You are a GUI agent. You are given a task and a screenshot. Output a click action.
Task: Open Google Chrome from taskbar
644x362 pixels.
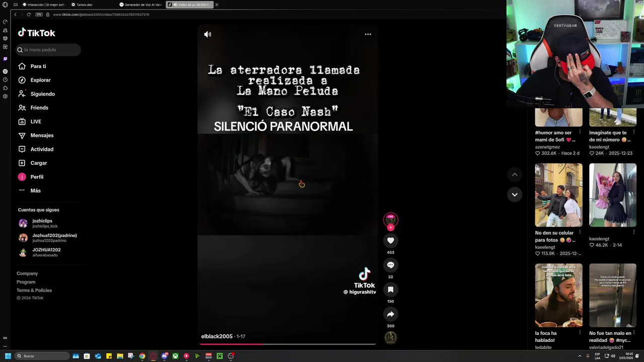pyautogui.click(x=142, y=356)
